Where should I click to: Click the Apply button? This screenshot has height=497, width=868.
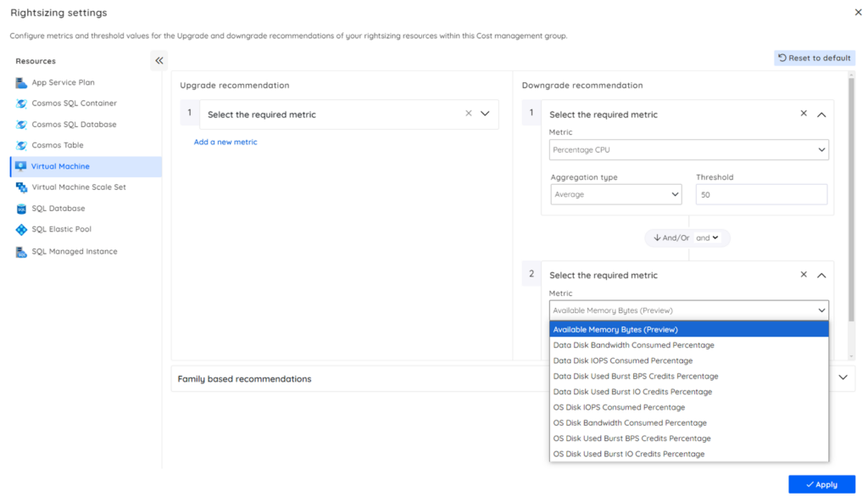[x=821, y=483]
